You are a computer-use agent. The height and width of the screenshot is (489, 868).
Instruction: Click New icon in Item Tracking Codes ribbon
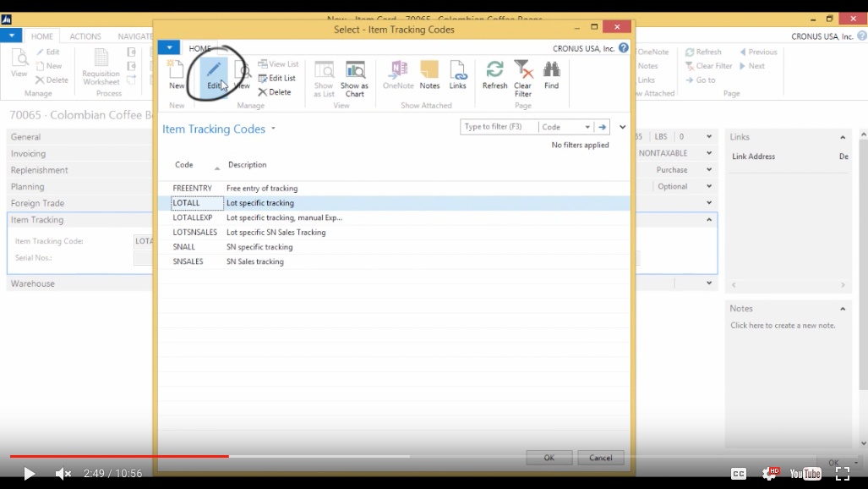point(177,74)
